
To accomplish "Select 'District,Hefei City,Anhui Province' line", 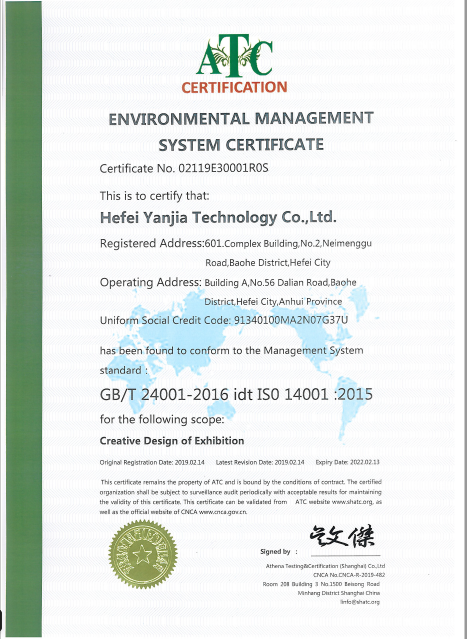I will point(273,302).
